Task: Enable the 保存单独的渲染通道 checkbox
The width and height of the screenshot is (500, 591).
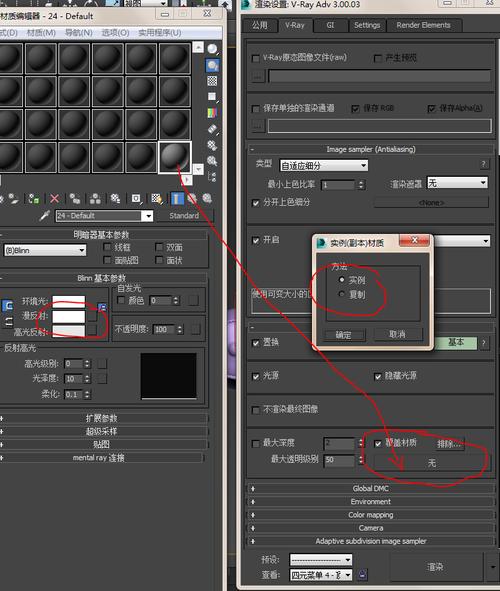Action: (255, 109)
